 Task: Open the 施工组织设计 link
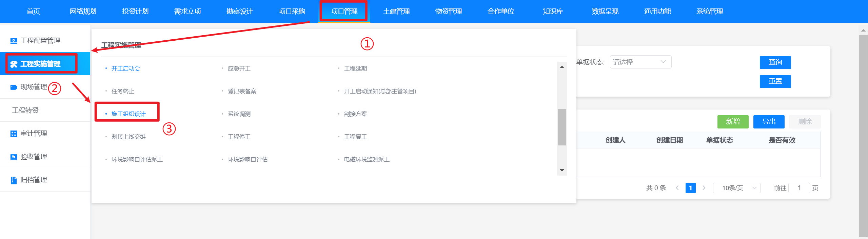click(129, 114)
